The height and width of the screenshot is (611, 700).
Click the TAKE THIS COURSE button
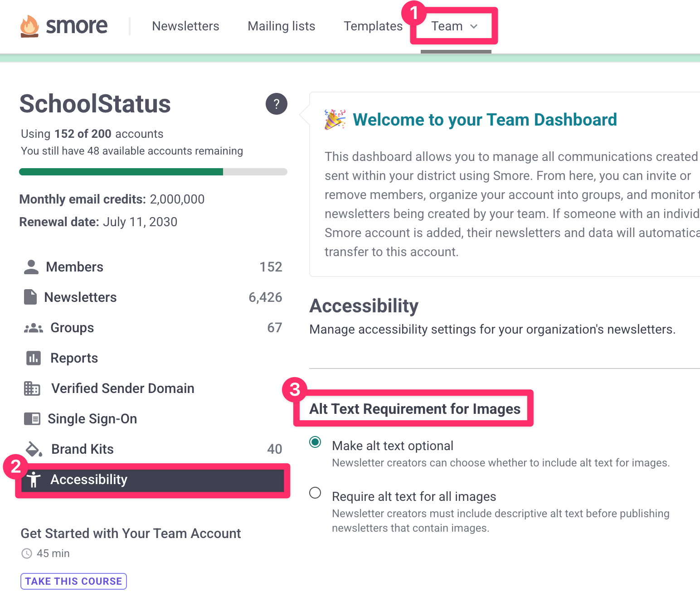click(73, 581)
